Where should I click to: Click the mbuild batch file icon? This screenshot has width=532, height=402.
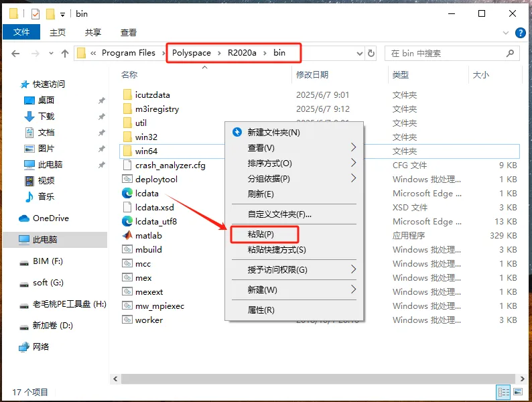(x=127, y=249)
